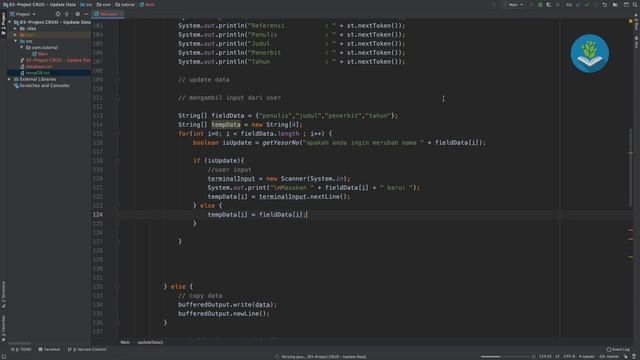Click the tutorial breadcrumb in navigation bar
The height and width of the screenshot is (360, 640).
pyautogui.click(x=125, y=4)
